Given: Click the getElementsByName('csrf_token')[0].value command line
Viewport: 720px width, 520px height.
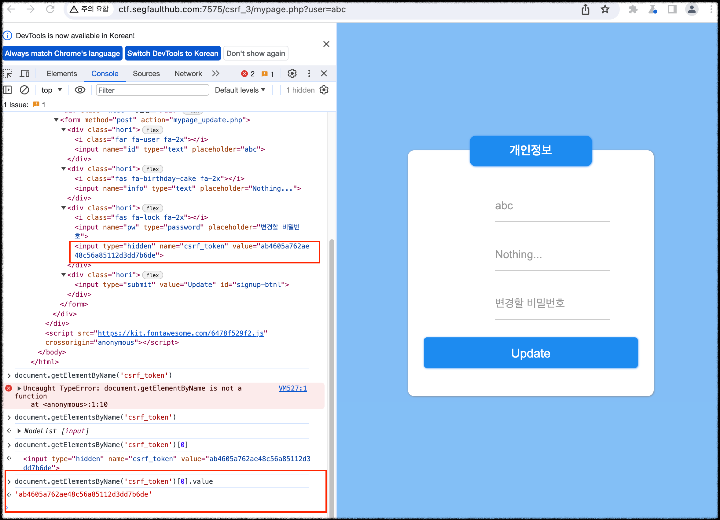Looking at the screenshot, I should tap(114, 481).
